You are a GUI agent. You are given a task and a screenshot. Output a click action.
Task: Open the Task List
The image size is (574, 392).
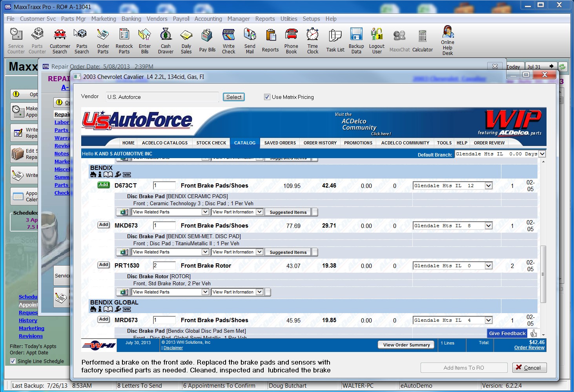point(335,41)
